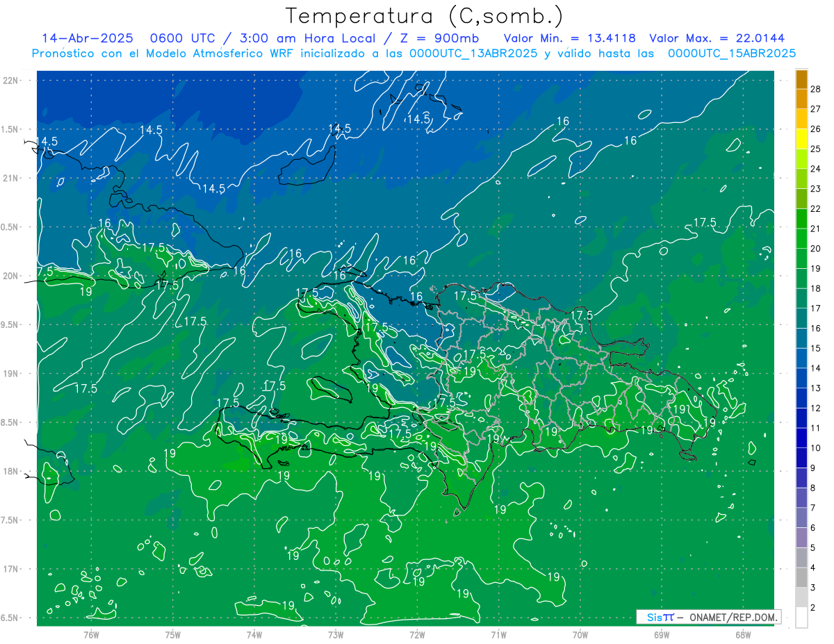Pick the gray swatch between 3 and 4
834x644 pixels.
(x=801, y=577)
